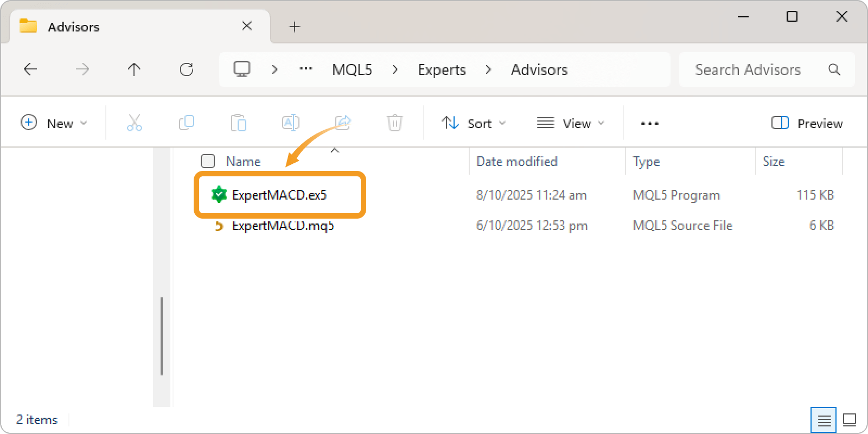Open the View layout dropdown
868x434 pixels.
click(x=571, y=123)
